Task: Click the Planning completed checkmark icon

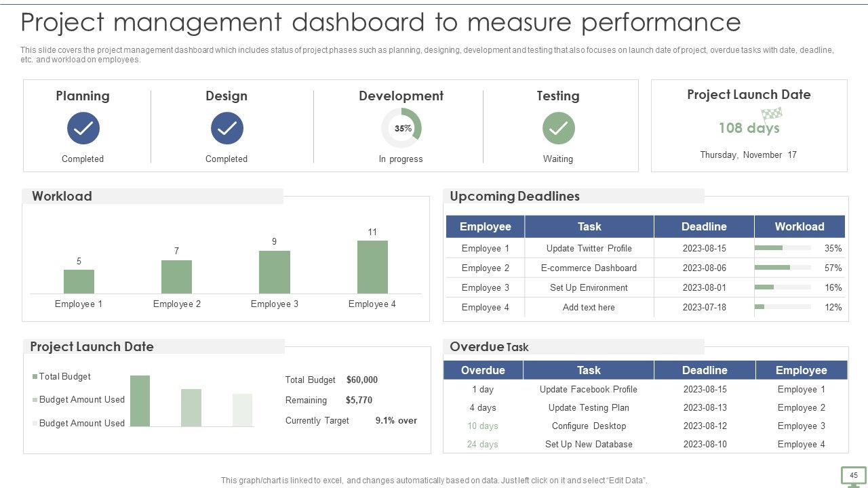Action: tap(83, 128)
